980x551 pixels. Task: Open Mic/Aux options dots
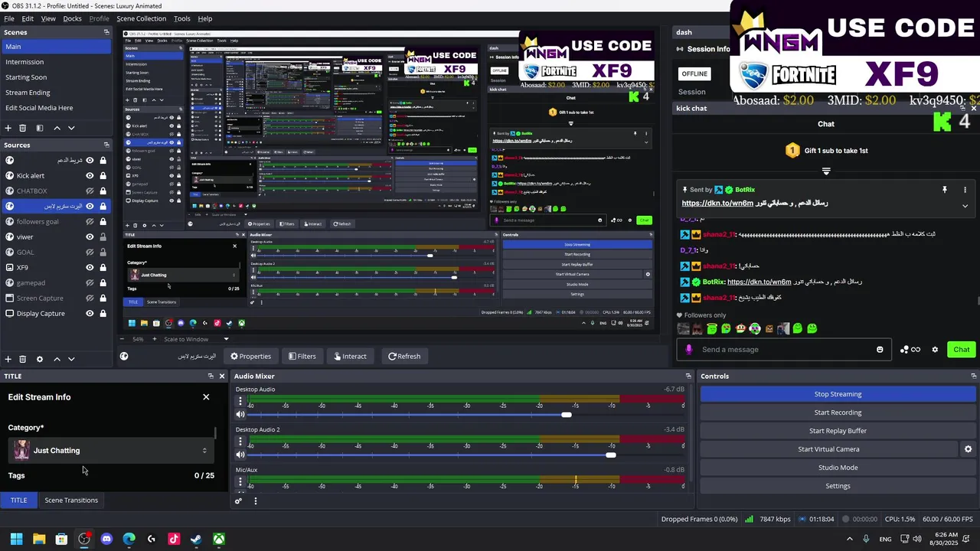coord(240,481)
